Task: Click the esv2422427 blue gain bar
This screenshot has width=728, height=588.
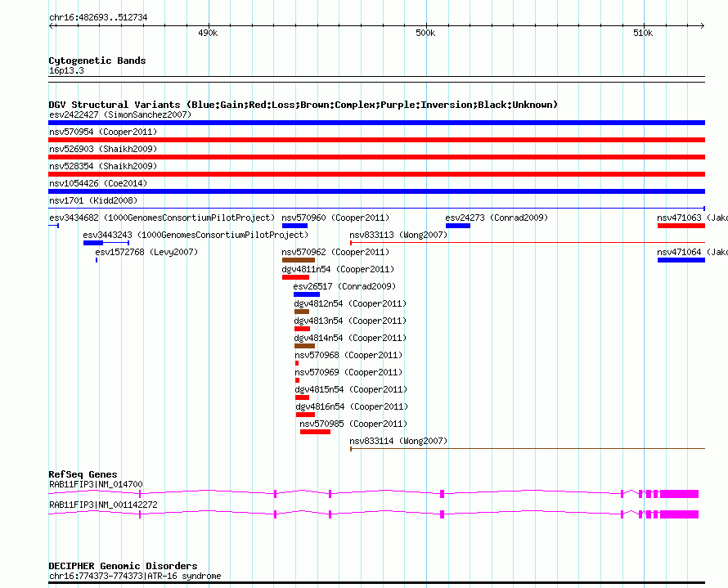Action: coord(376,123)
